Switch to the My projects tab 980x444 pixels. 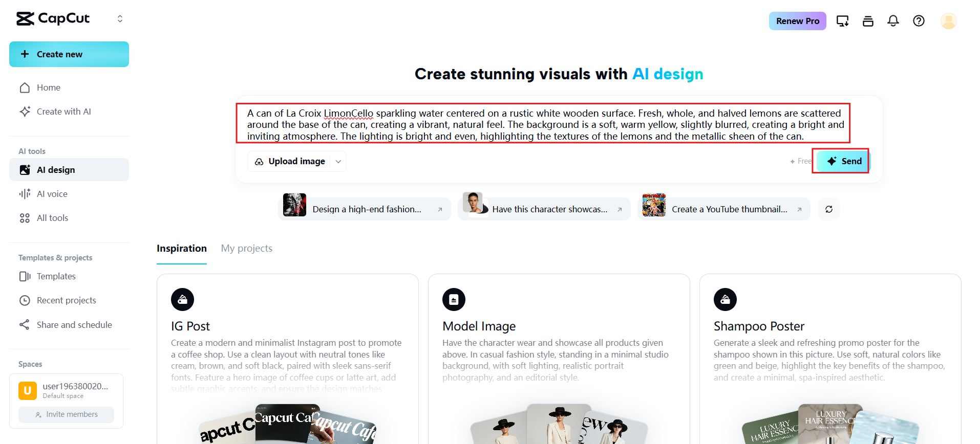(246, 249)
